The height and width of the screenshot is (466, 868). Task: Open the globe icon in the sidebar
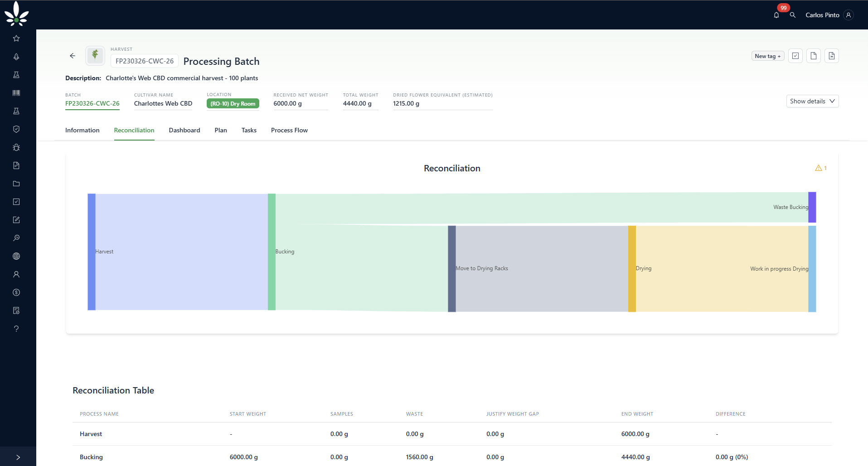[x=16, y=256]
